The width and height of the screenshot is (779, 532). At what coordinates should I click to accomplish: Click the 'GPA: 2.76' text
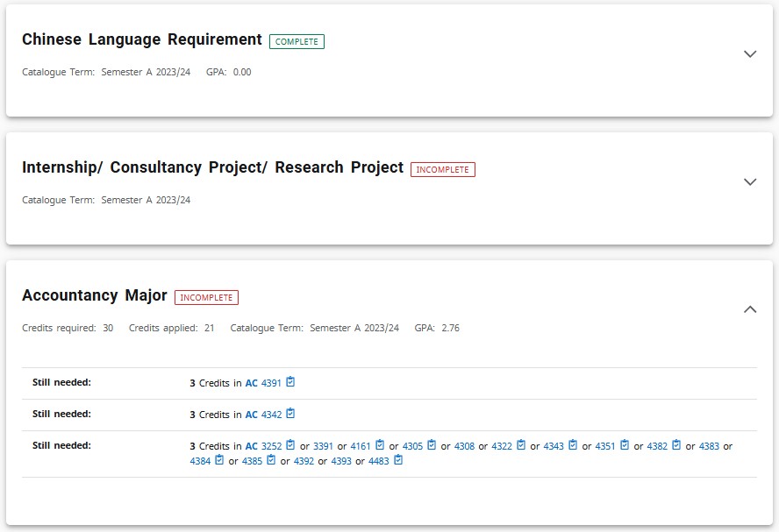point(437,328)
